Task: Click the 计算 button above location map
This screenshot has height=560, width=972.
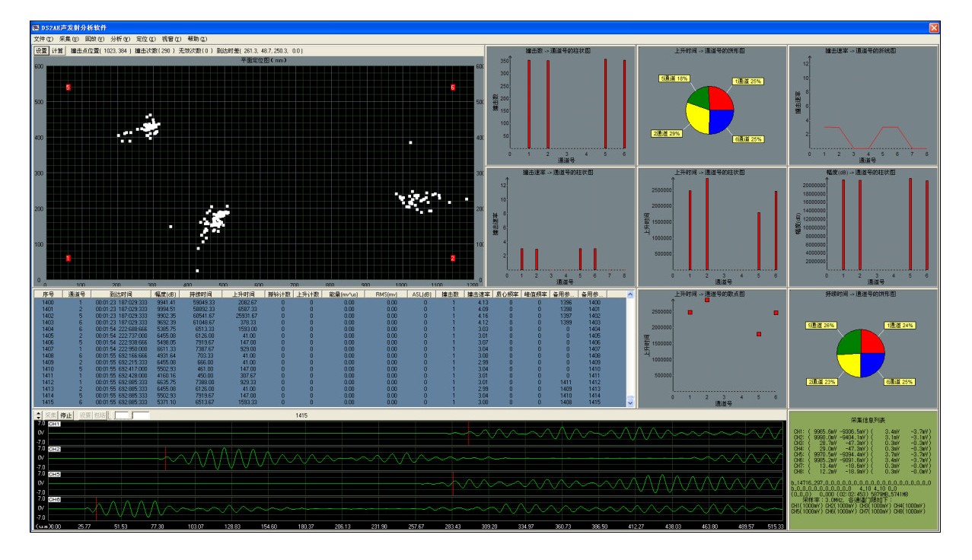Action: click(57, 50)
